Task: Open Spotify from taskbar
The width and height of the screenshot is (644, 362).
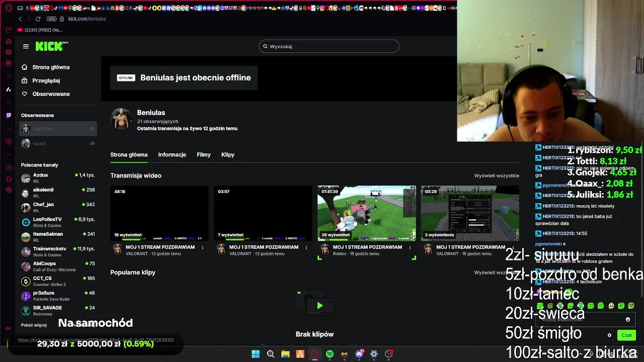Action: pos(330,354)
